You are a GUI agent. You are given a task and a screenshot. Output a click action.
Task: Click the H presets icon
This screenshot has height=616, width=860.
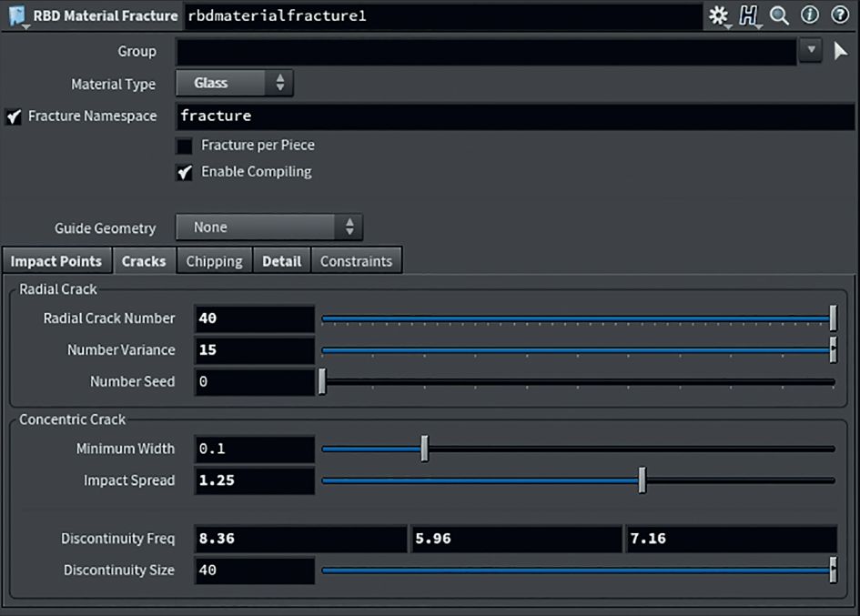[748, 15]
